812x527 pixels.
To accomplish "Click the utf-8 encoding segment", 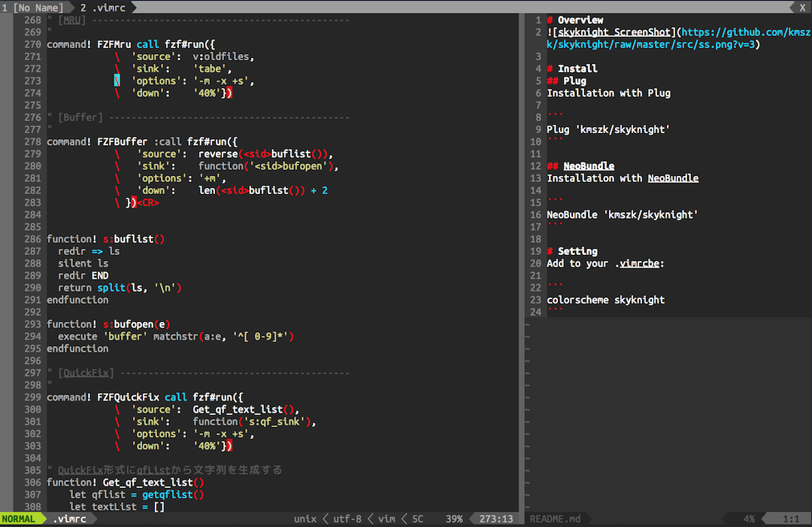I will point(347,519).
